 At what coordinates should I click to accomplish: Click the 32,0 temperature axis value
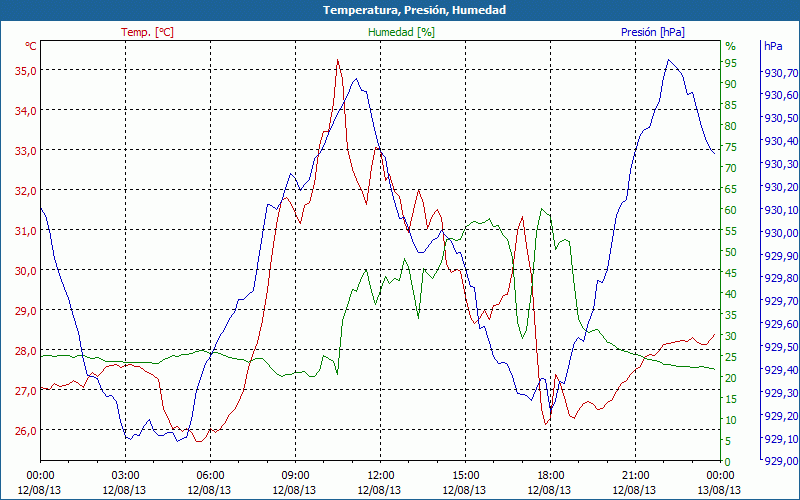[26, 191]
